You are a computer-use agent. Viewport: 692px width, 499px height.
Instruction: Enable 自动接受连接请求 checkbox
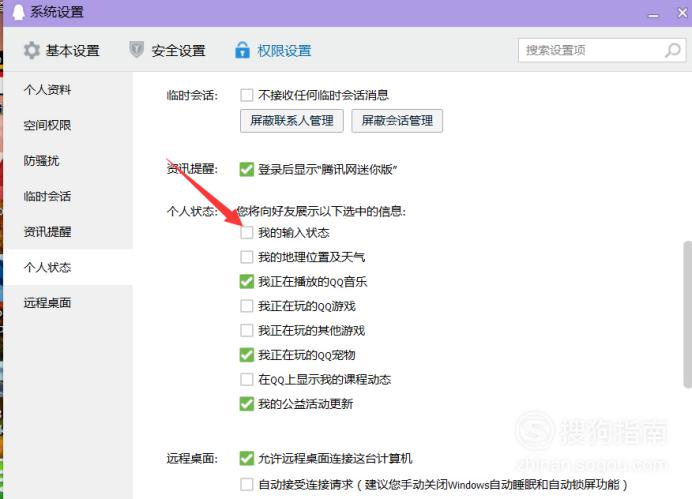coord(247,484)
